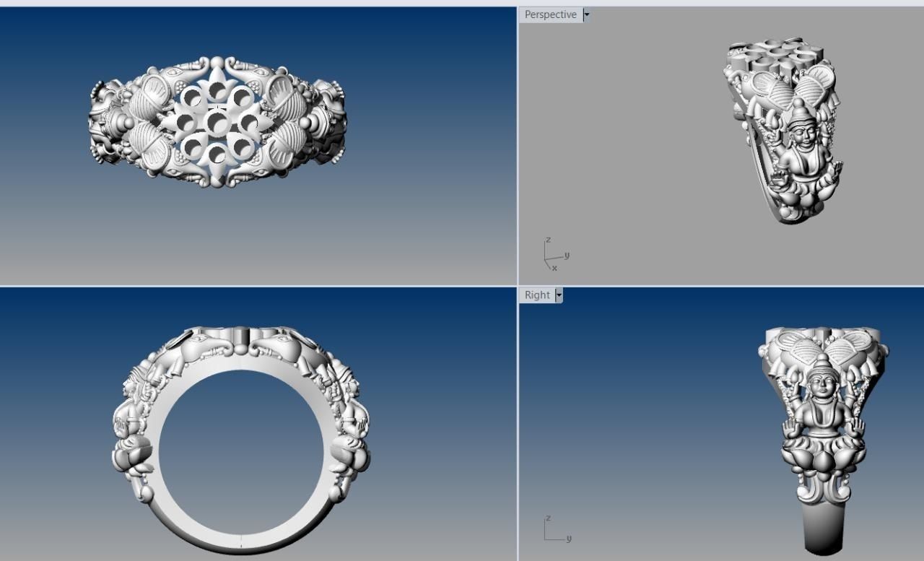The height and width of the screenshot is (561, 924).
Task: Open the Right viewport dropdown arrow
Action: 559,295
